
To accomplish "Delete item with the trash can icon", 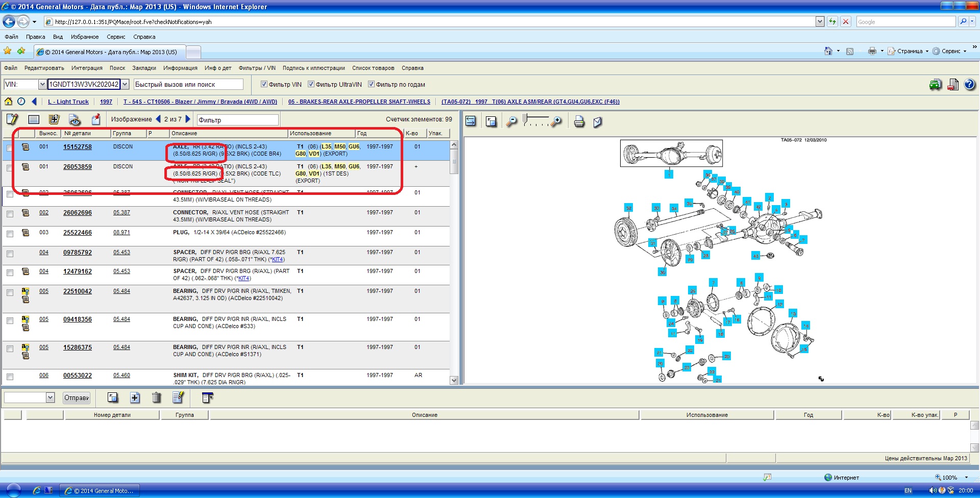I will tap(156, 397).
